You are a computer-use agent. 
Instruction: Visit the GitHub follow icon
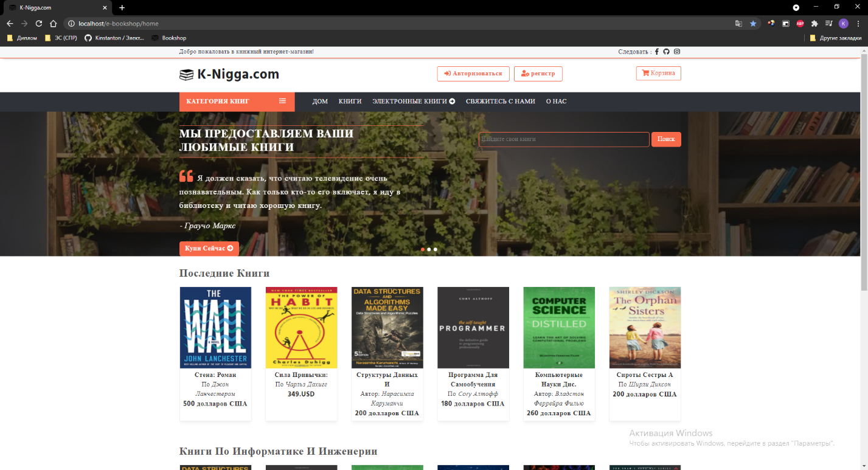coord(666,52)
